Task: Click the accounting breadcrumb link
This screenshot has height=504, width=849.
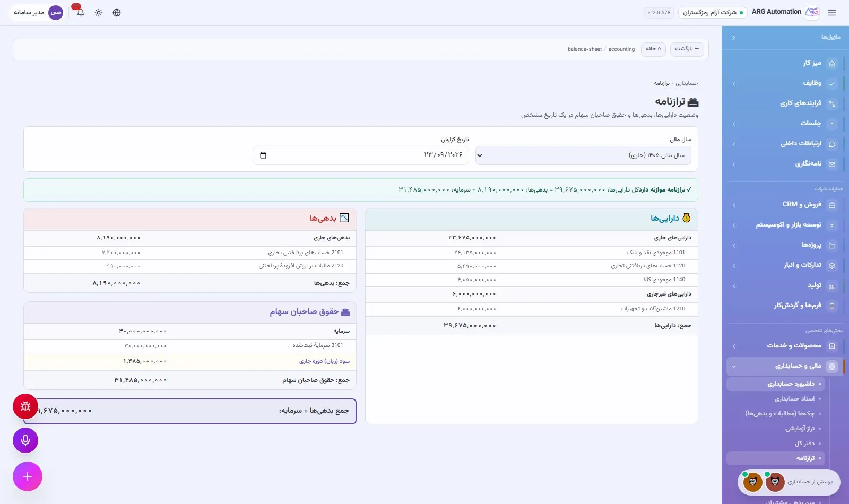Action: pos(621,49)
